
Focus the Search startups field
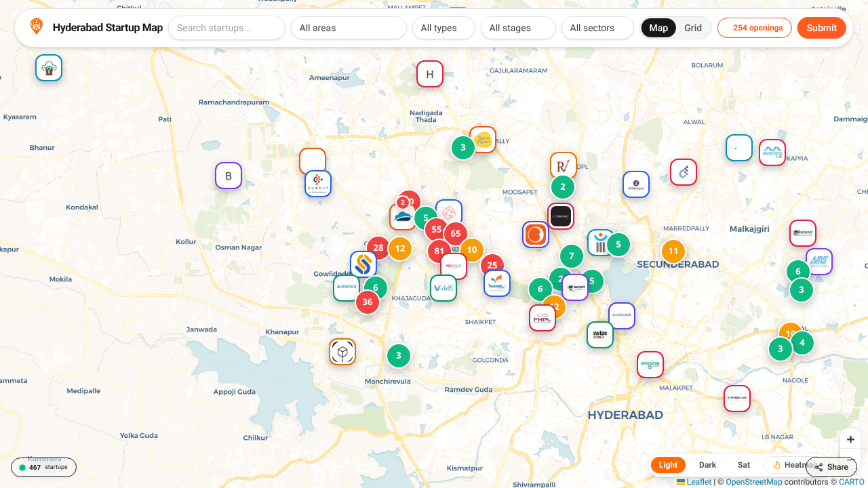coord(226,28)
